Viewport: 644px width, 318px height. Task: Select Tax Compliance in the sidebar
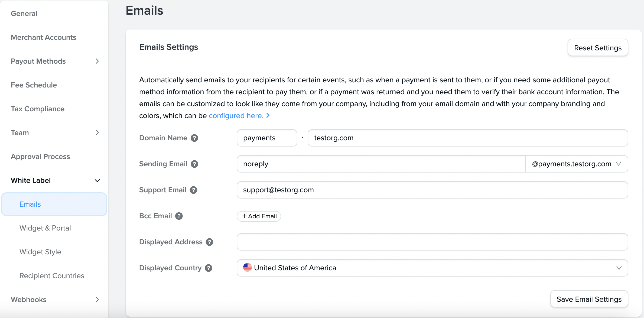(x=37, y=109)
